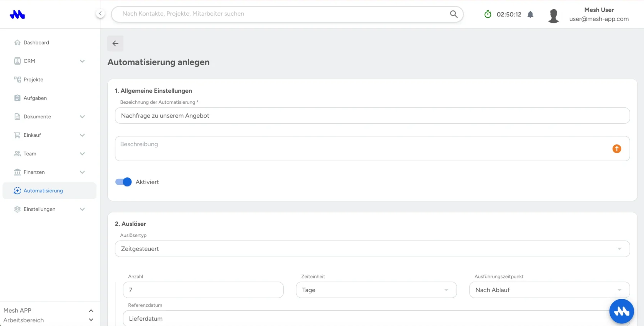Click the search magnifier icon
The width and height of the screenshot is (644, 326).
click(x=453, y=14)
